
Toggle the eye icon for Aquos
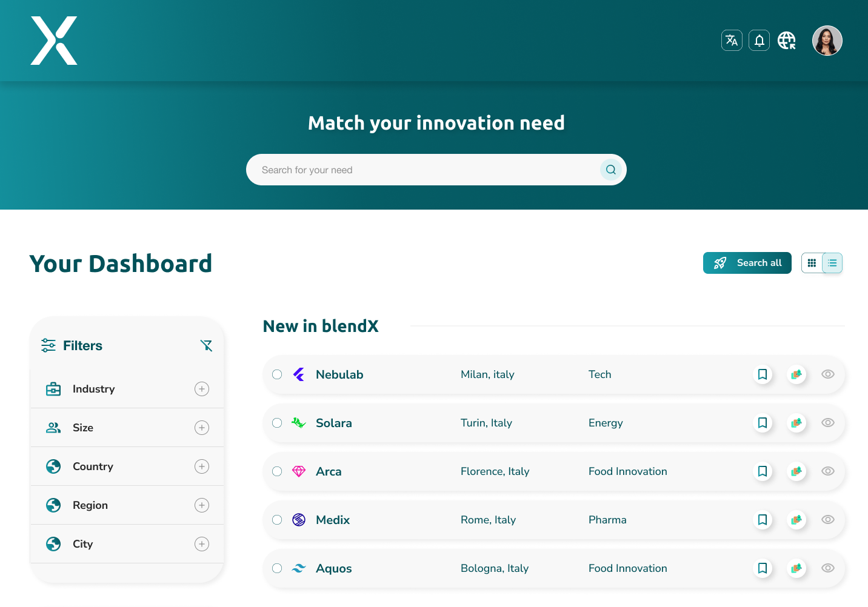[828, 568]
